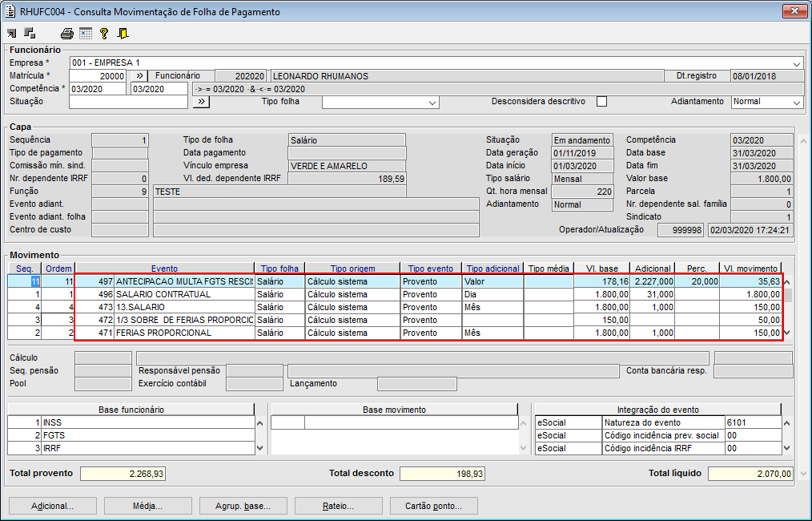
Task: Click the first arrow icon in toolbar
Action: point(12,34)
